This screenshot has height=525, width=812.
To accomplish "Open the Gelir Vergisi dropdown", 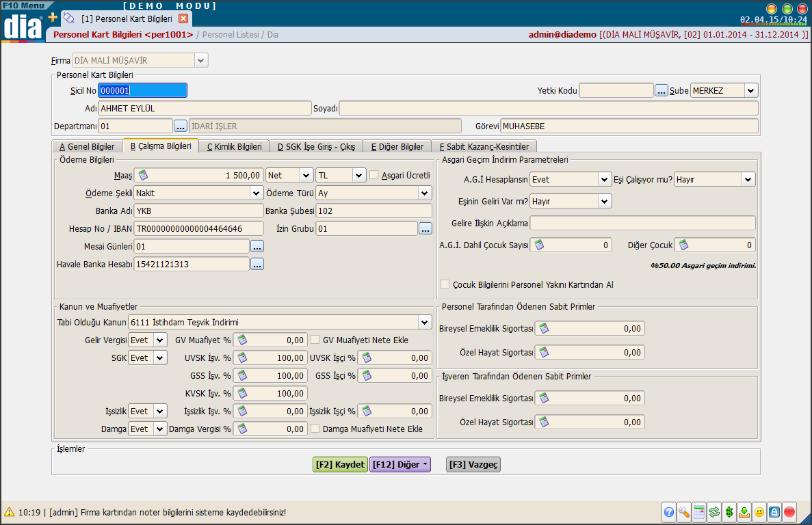I will point(160,340).
